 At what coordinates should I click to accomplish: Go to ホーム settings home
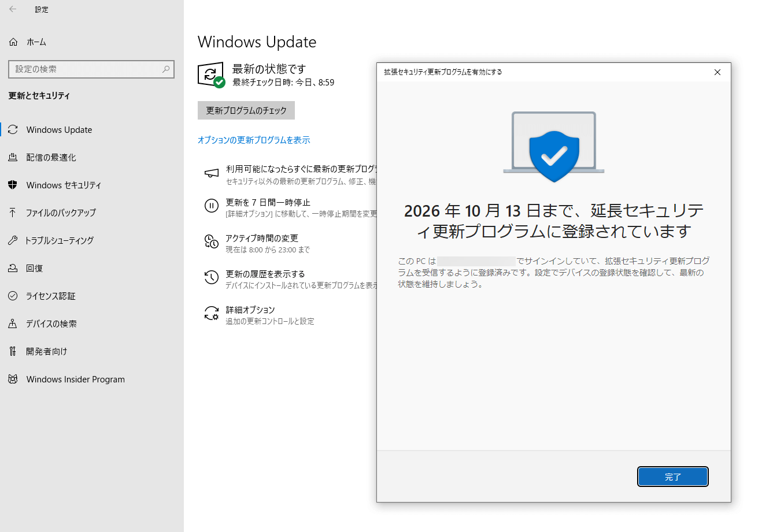coord(36,42)
